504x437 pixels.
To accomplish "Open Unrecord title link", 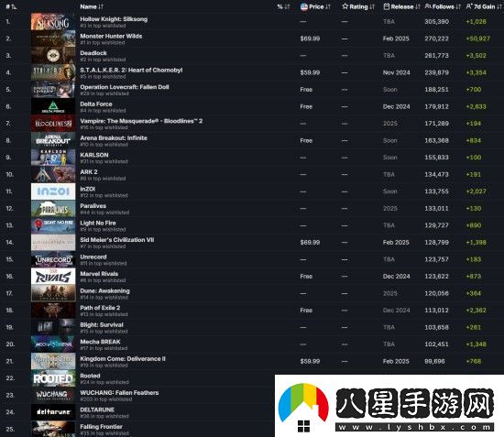I will (93, 257).
